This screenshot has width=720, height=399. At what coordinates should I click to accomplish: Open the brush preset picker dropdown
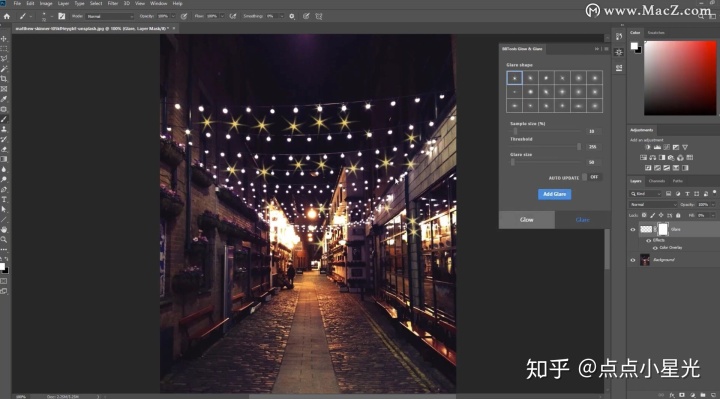point(52,16)
